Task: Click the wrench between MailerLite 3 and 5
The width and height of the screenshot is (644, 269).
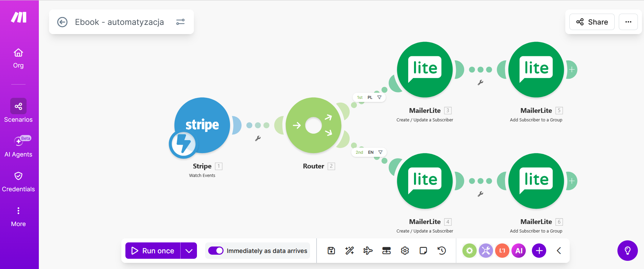Action: (x=480, y=83)
